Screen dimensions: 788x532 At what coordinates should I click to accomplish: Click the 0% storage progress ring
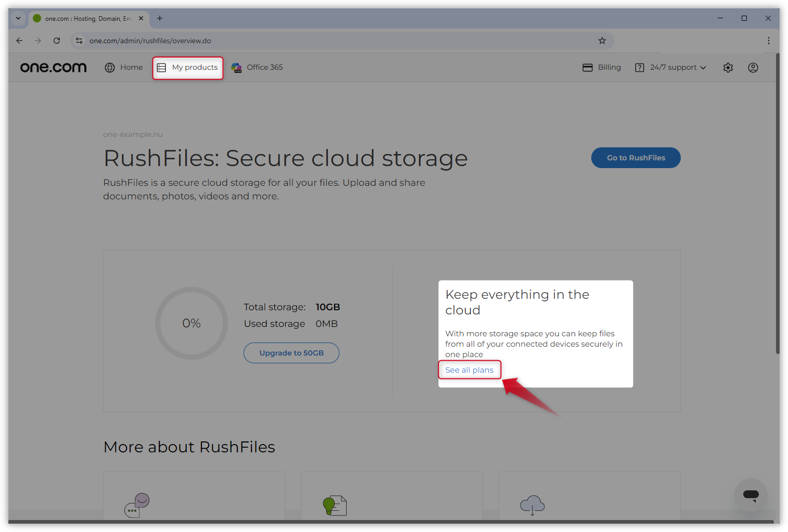click(191, 323)
